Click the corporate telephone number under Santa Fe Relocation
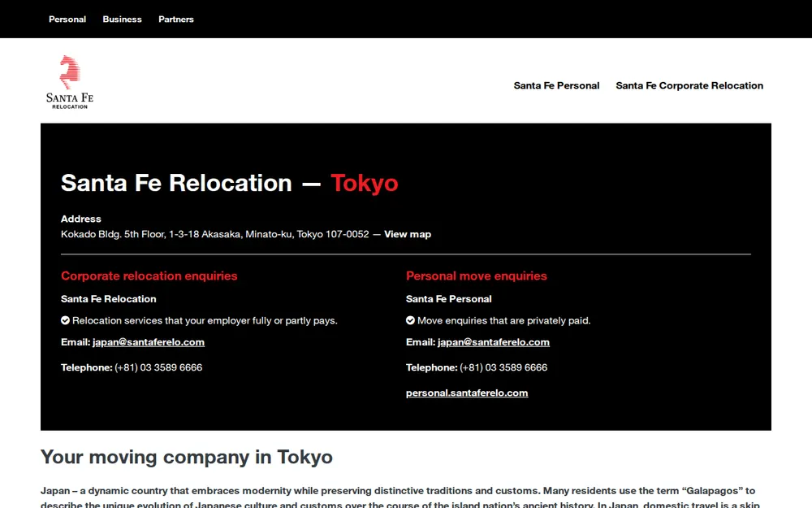The height and width of the screenshot is (508, 812). tap(158, 367)
